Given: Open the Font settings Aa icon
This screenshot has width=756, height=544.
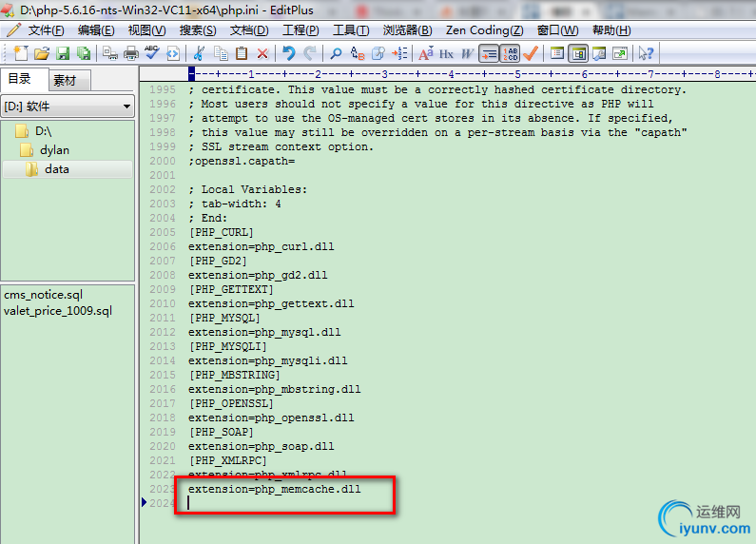Looking at the screenshot, I should tap(425, 53).
